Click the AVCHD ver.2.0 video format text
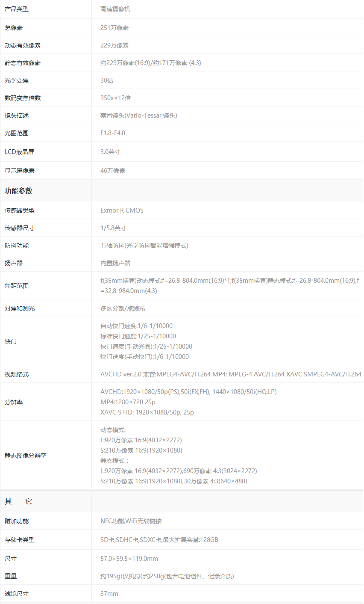The width and height of the screenshot is (364, 604). tap(231, 374)
